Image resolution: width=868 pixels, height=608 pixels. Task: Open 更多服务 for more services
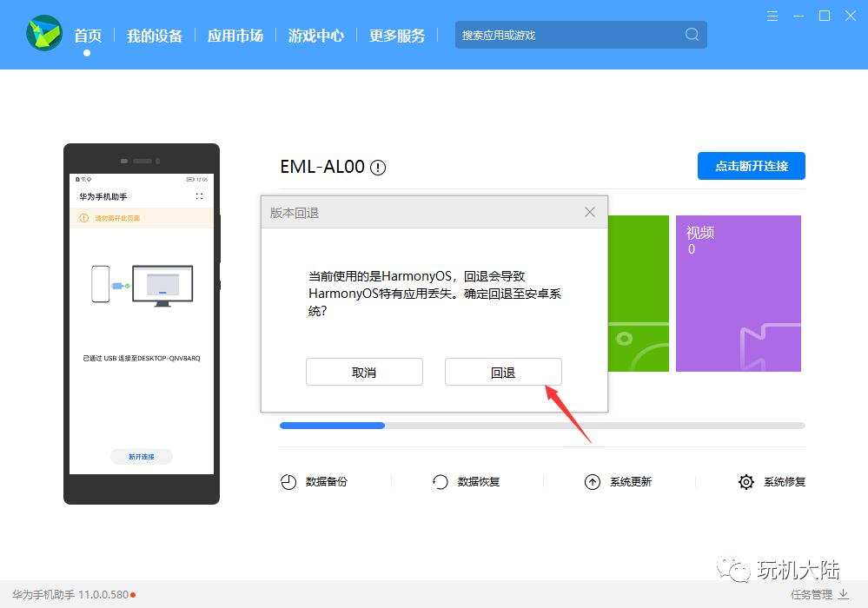[396, 36]
